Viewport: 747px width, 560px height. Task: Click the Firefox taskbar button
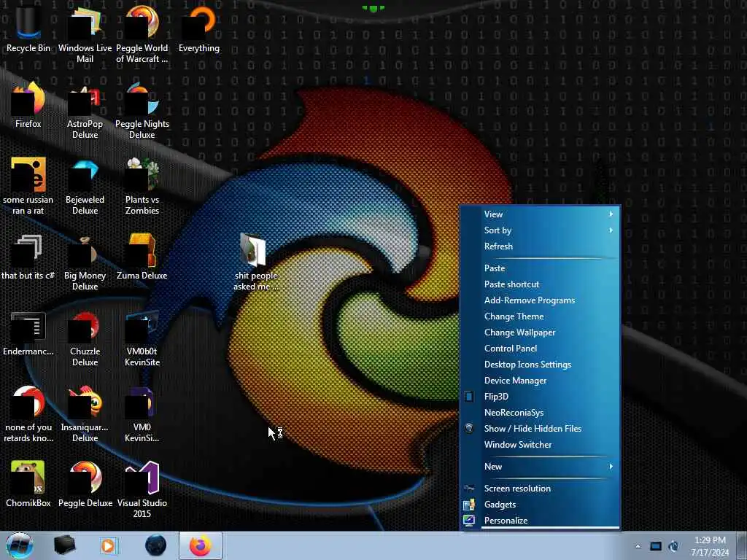[x=201, y=545]
